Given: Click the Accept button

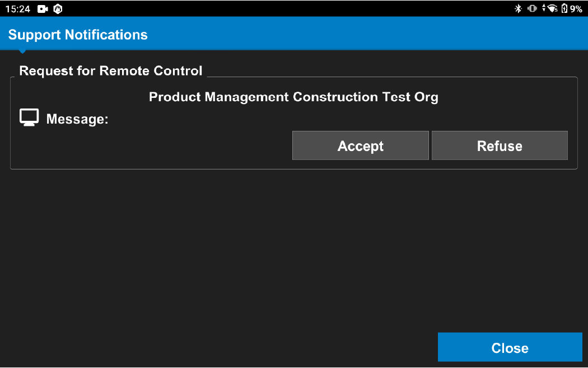Looking at the screenshot, I should (360, 146).
